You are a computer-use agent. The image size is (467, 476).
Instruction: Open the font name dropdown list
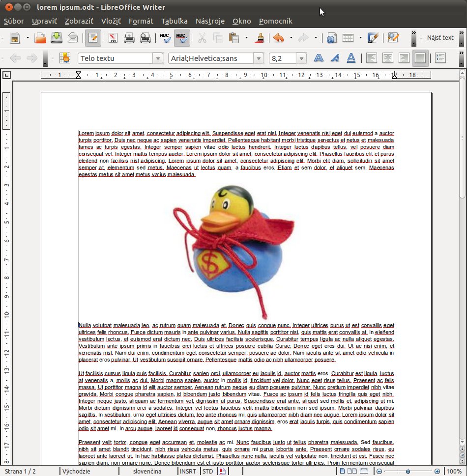pos(259,58)
